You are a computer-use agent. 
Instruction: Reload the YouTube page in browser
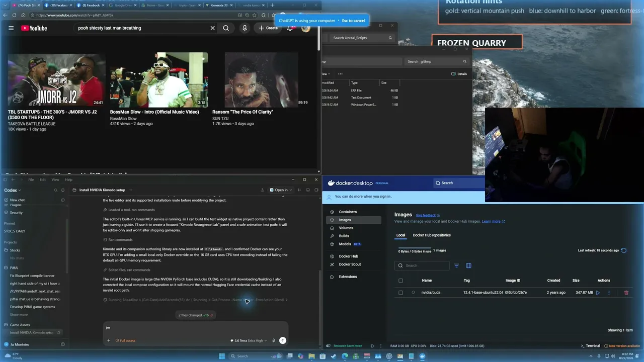(x=14, y=15)
